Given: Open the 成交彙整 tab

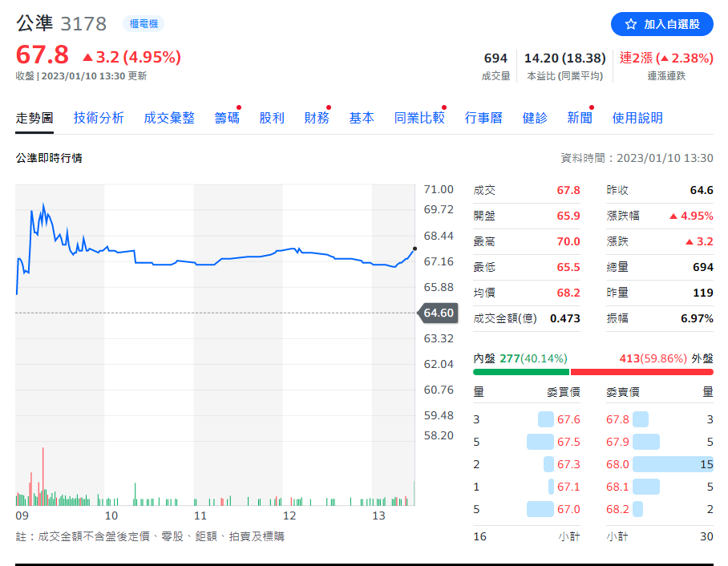Looking at the screenshot, I should 169,118.
